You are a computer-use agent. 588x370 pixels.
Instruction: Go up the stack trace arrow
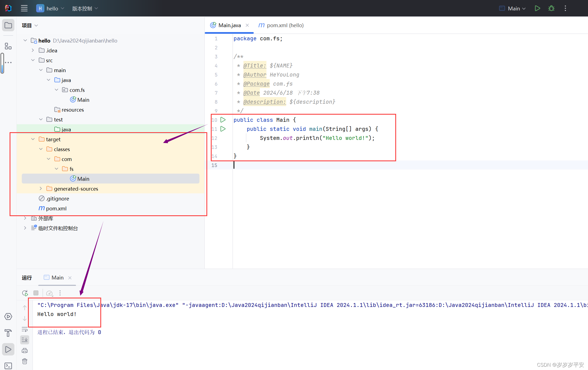[x=25, y=308]
